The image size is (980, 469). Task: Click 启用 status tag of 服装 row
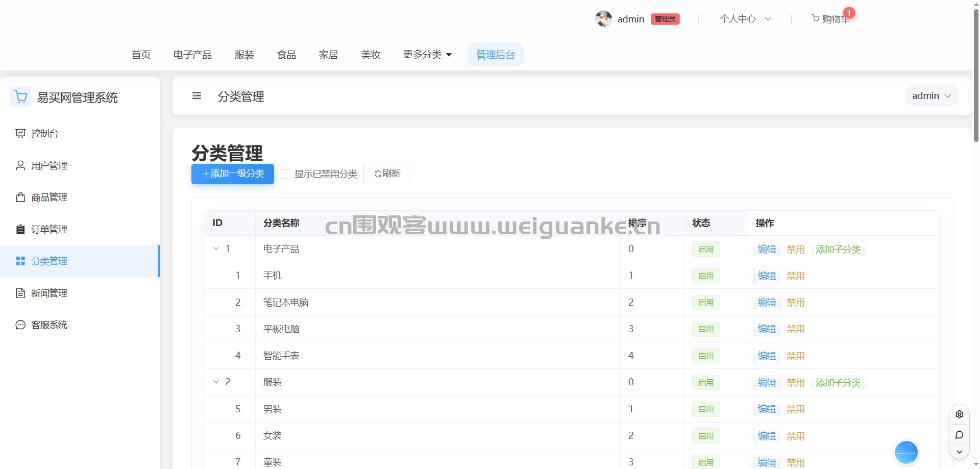tap(706, 382)
